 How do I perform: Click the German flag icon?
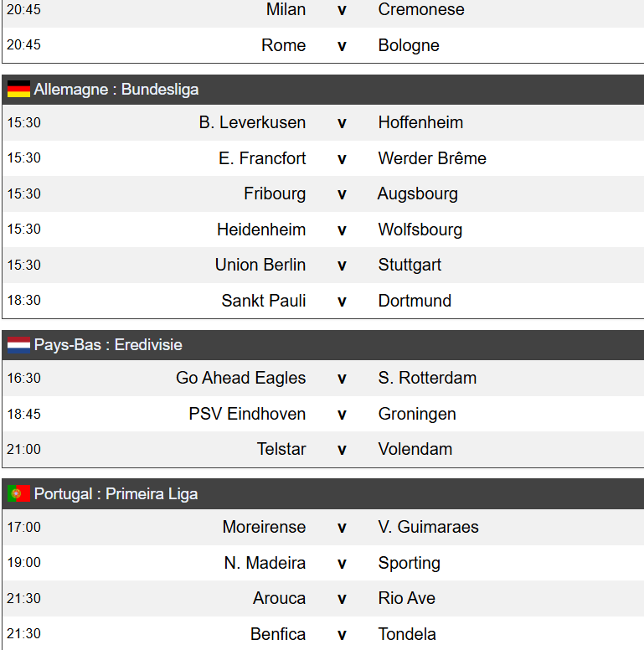[18, 90]
